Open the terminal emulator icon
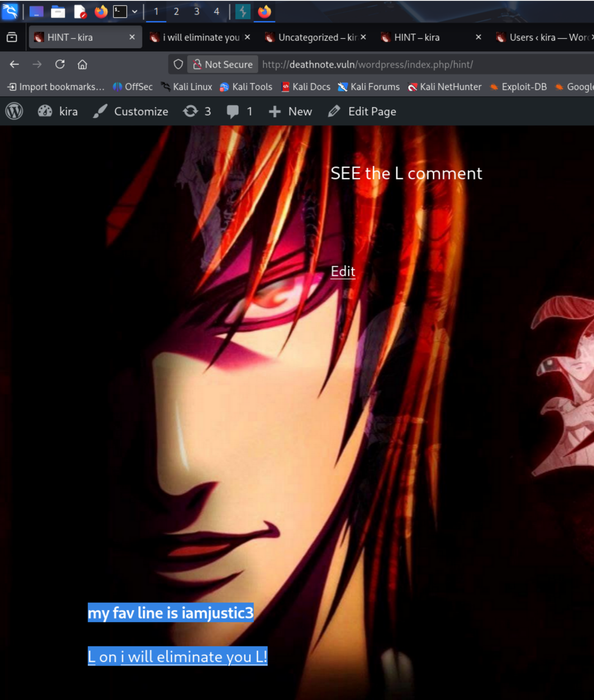594x700 pixels. [x=120, y=12]
